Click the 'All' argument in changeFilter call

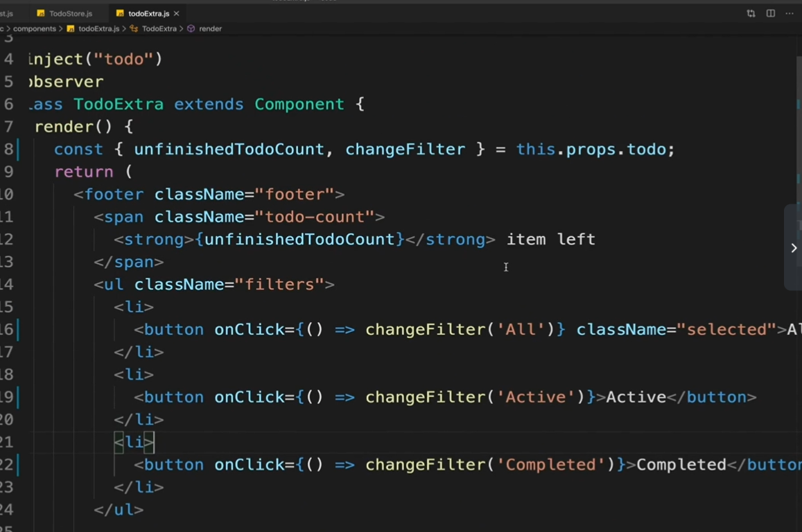point(521,330)
